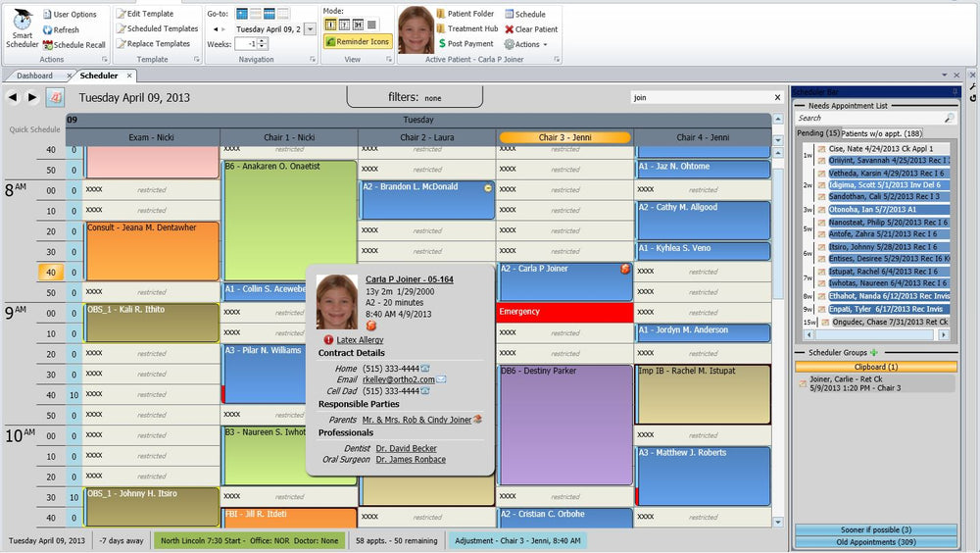Select the Chair 3 - Jenni column header
This screenshot has height=553, width=980.
point(565,137)
